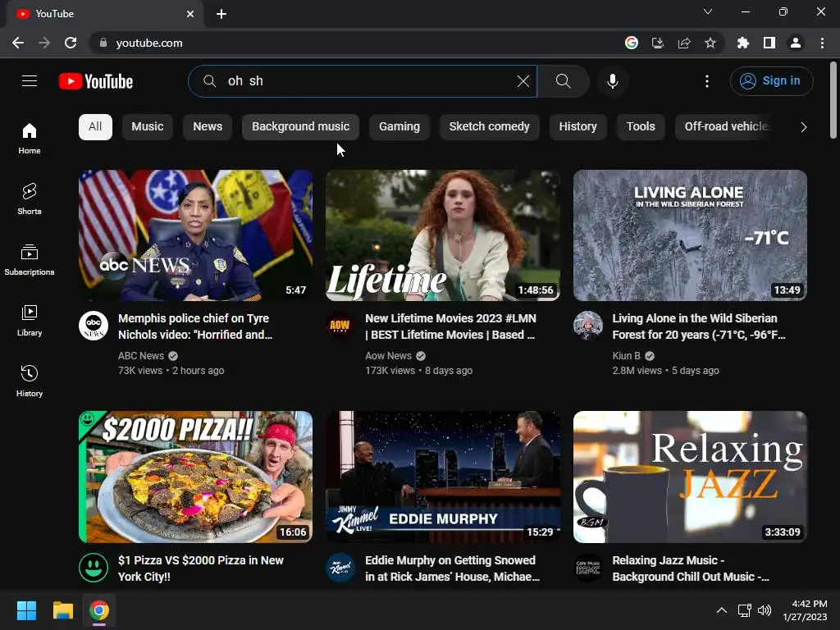Open Library in the sidebar
The height and width of the screenshot is (630, 840).
(30, 321)
